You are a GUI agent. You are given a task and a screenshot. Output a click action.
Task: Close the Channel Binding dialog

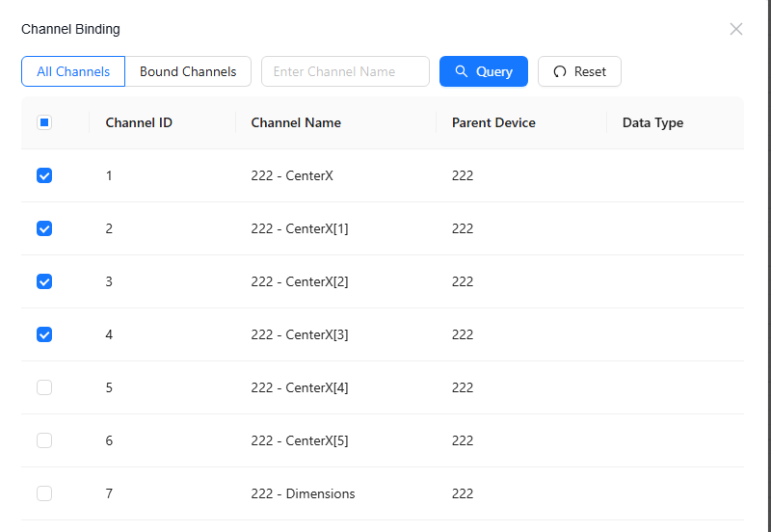736,29
